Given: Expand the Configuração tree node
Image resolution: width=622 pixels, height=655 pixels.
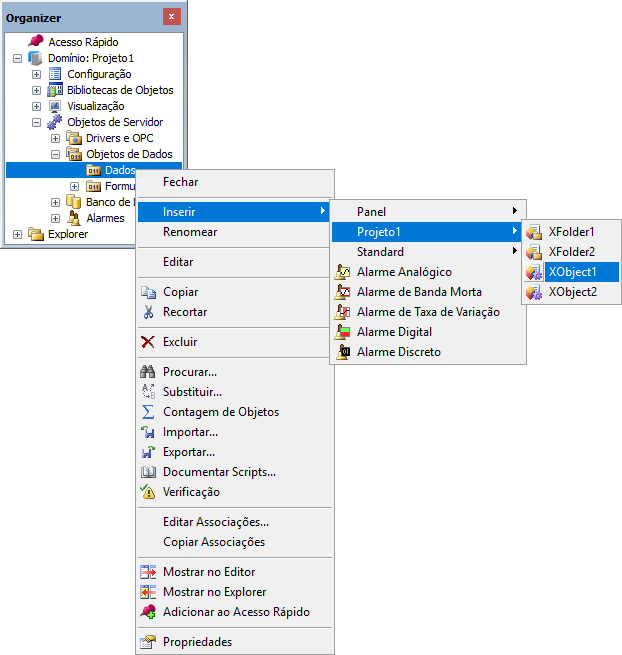Looking at the screenshot, I should (x=36, y=74).
